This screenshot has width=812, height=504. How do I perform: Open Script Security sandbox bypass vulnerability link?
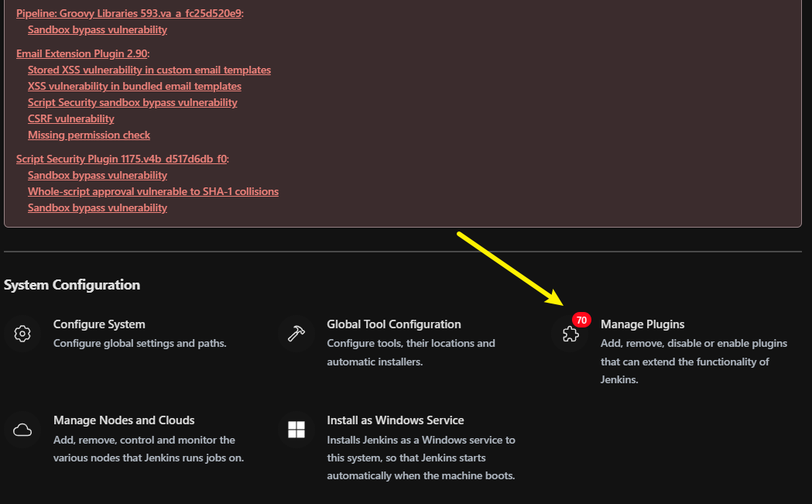coord(132,102)
